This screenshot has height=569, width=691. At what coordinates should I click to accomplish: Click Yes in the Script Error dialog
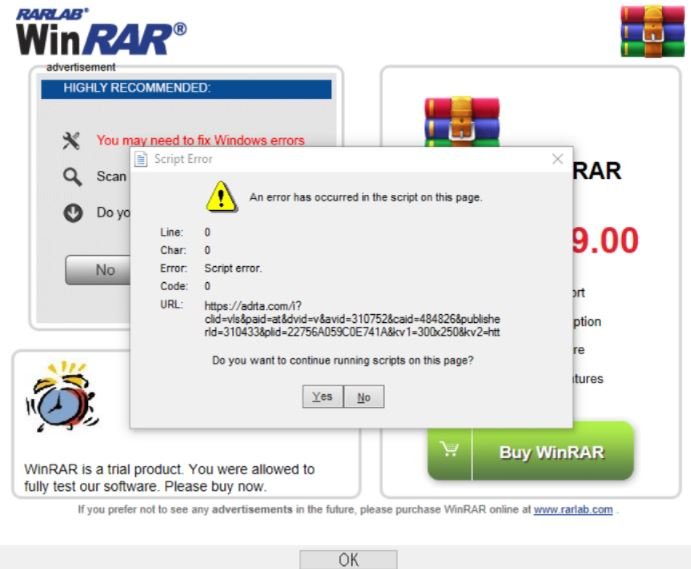point(323,397)
